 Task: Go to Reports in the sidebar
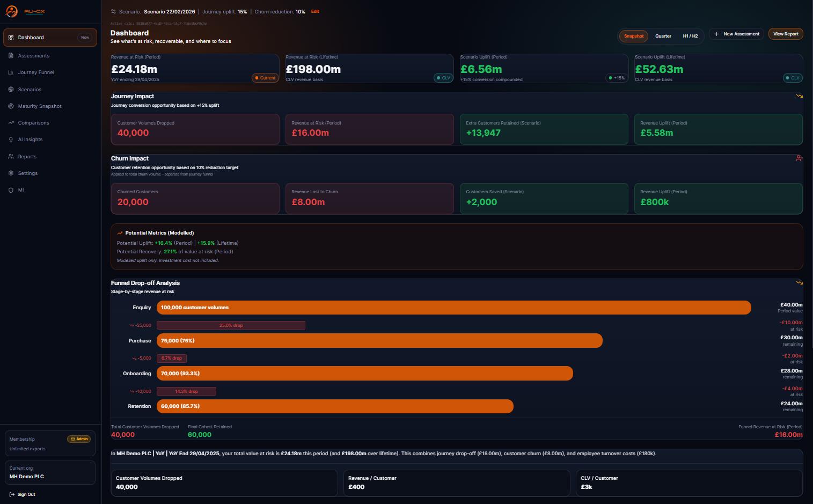click(27, 157)
